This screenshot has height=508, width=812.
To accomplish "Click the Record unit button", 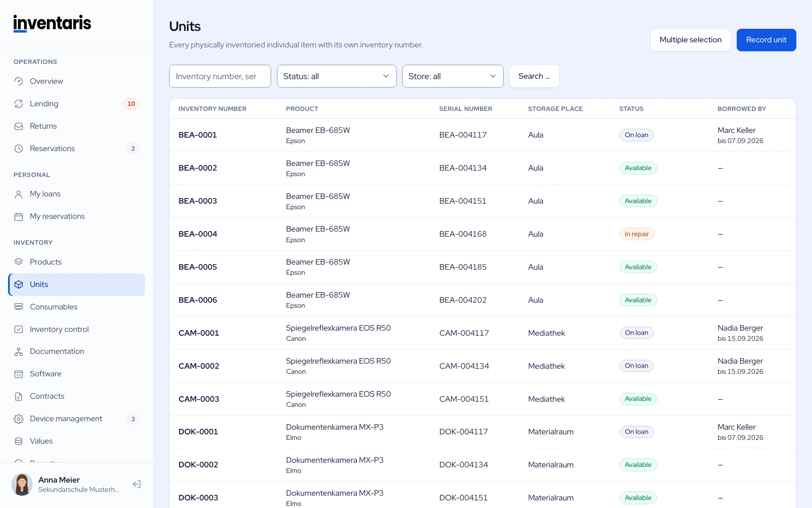I will click(x=766, y=40).
